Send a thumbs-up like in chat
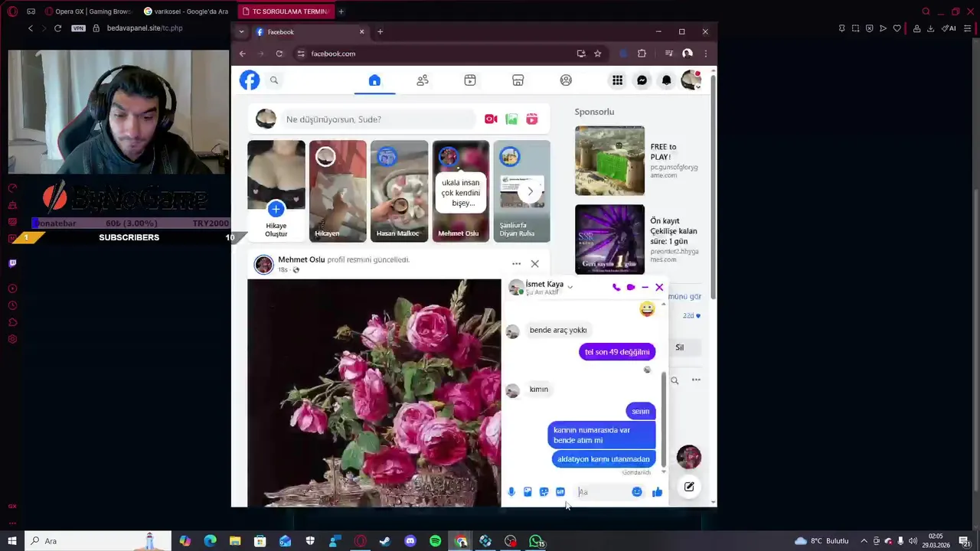Viewport: 980px width, 551px height. pyautogui.click(x=657, y=492)
